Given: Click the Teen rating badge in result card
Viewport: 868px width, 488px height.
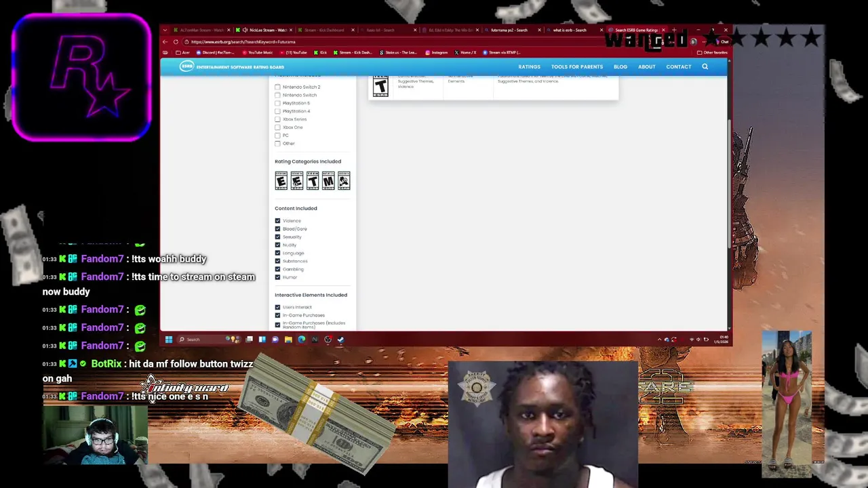Looking at the screenshot, I should click(x=380, y=86).
